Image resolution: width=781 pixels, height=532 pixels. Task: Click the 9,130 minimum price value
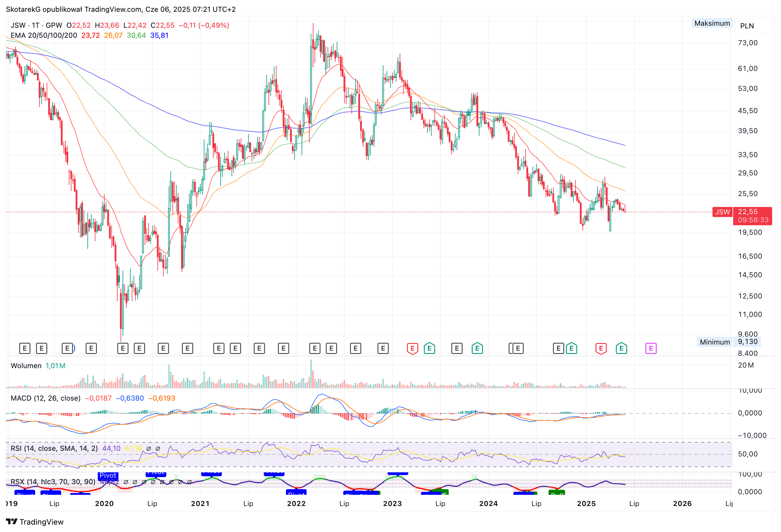(x=747, y=342)
